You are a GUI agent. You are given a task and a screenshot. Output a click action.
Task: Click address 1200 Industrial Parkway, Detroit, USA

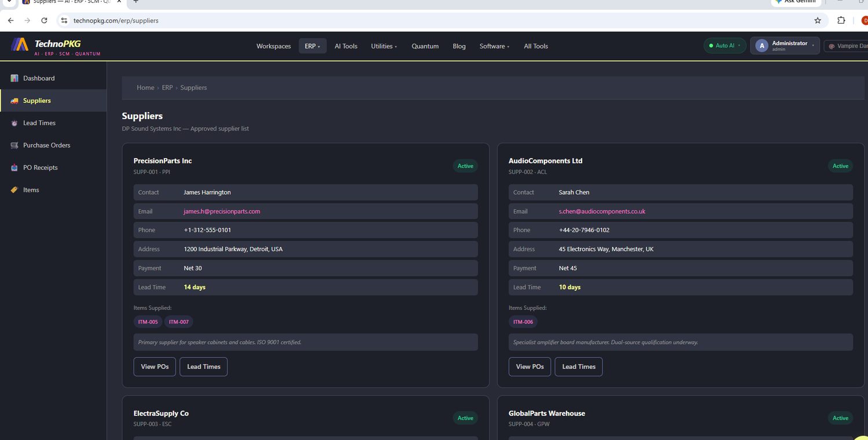(233, 249)
